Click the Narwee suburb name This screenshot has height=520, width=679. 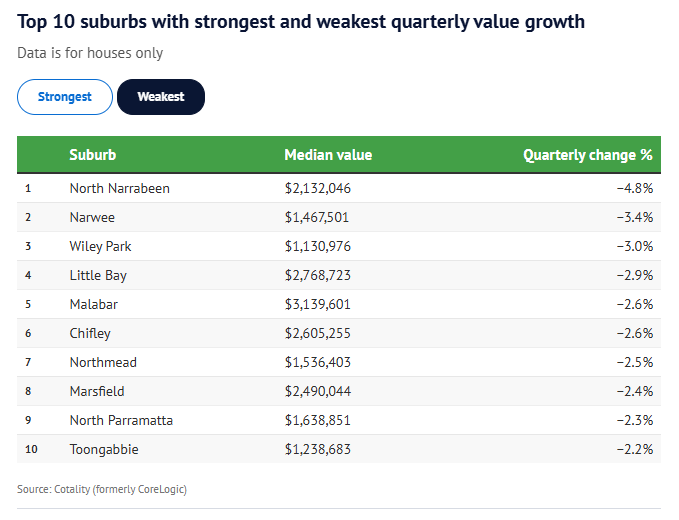92,217
